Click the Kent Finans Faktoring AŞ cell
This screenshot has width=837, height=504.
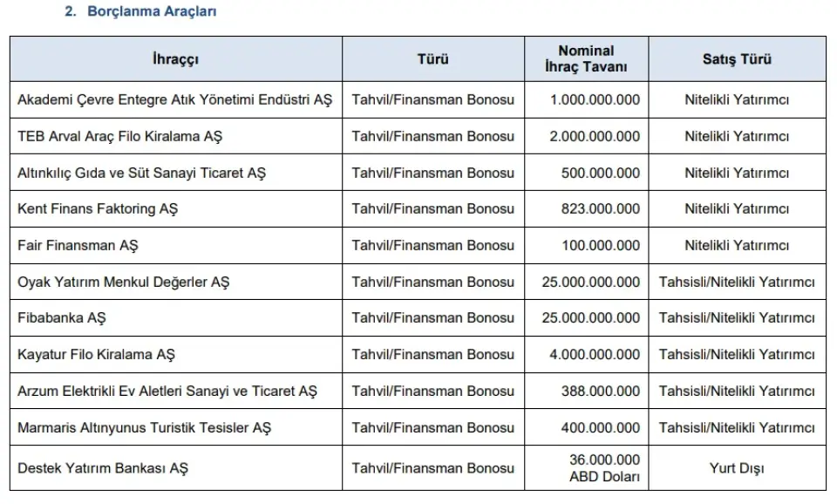point(175,208)
